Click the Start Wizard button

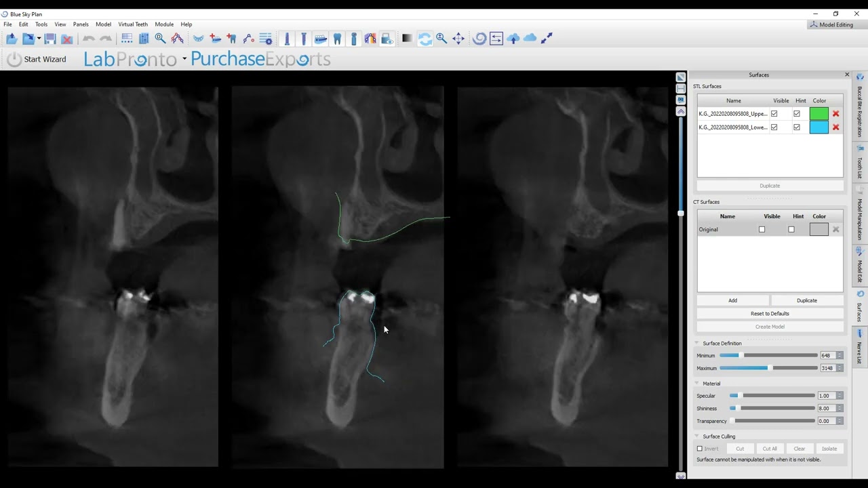pyautogui.click(x=37, y=60)
